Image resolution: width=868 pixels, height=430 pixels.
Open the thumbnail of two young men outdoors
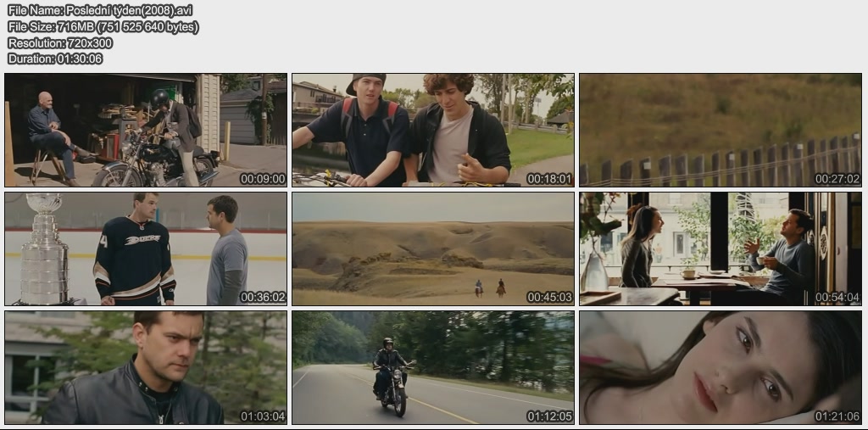coord(433,130)
